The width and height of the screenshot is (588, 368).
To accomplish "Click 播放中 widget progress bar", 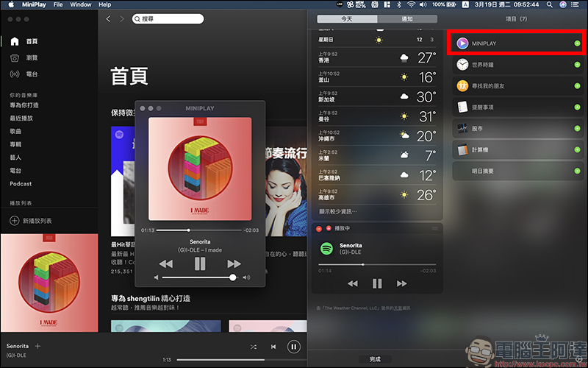I will click(x=377, y=264).
